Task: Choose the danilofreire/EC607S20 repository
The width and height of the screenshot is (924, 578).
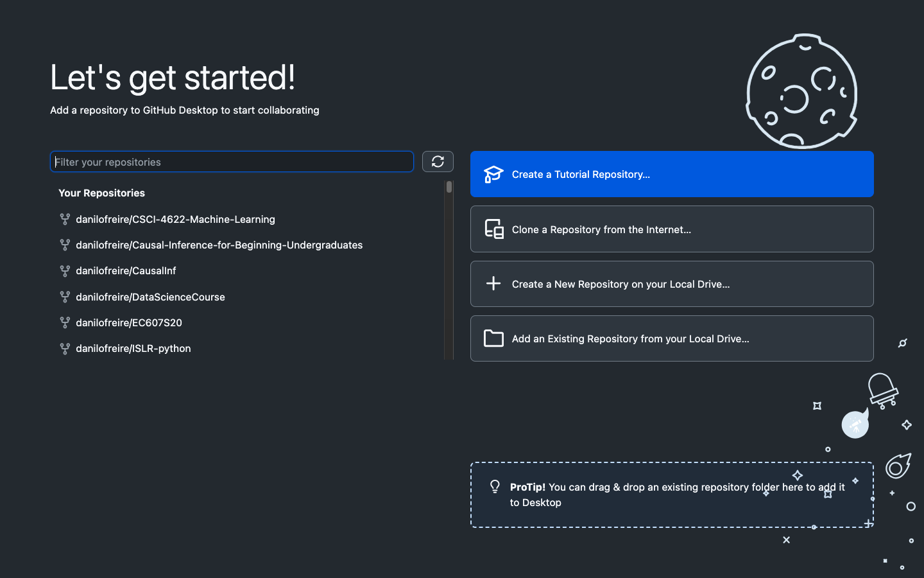Action: coord(129,323)
